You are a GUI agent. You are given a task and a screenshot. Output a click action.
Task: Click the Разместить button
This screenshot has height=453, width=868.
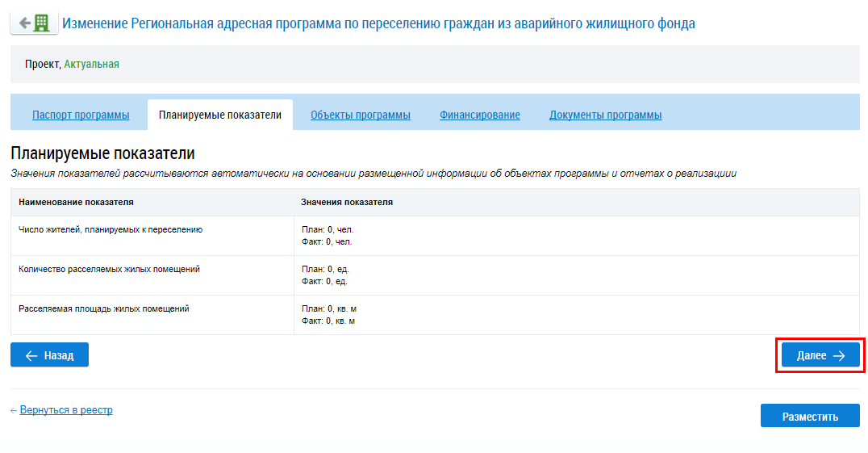(810, 417)
